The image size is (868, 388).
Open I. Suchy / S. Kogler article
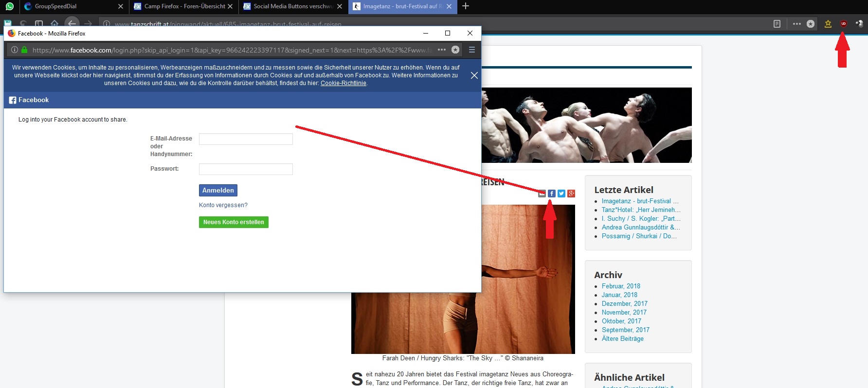point(641,219)
